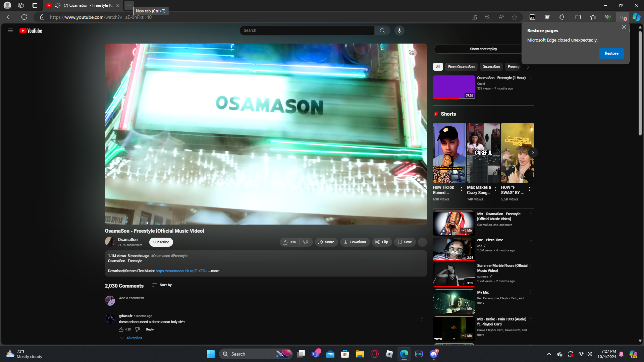This screenshot has height=362, width=644.
Task: Open options for My Mix playlist
Action: (531, 292)
